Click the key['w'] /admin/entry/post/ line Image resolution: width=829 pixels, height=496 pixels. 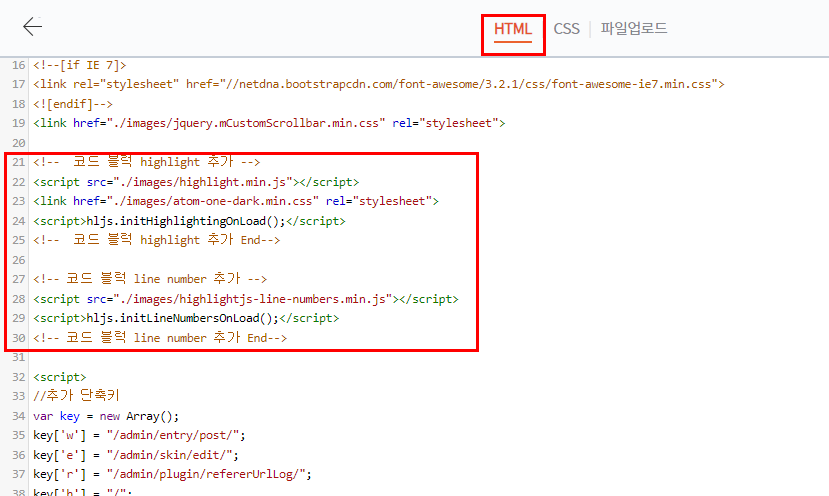[139, 435]
